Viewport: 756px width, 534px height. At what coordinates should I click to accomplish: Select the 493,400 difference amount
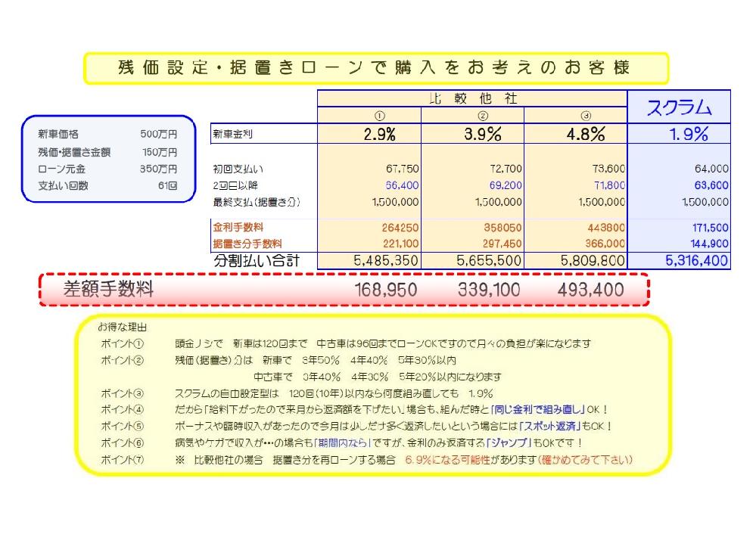point(590,290)
